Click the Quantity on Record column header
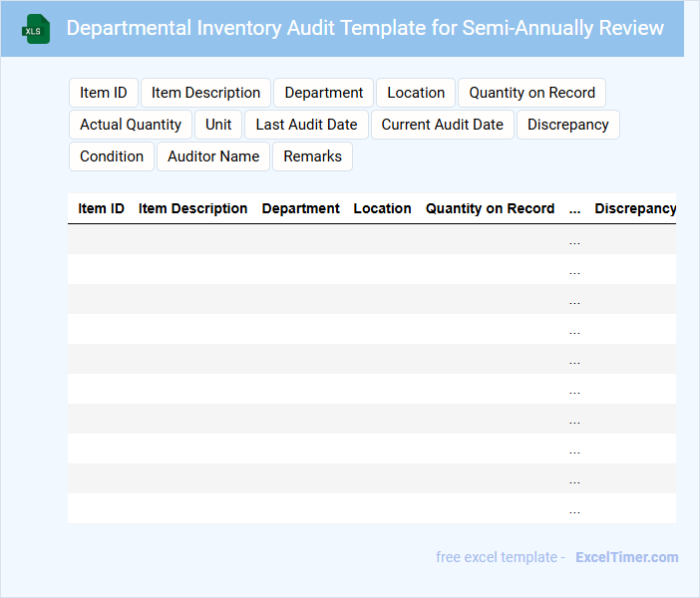700x598 pixels. coord(490,209)
